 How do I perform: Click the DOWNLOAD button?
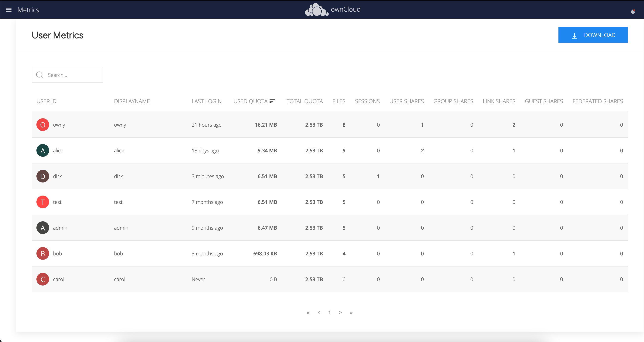pos(593,35)
